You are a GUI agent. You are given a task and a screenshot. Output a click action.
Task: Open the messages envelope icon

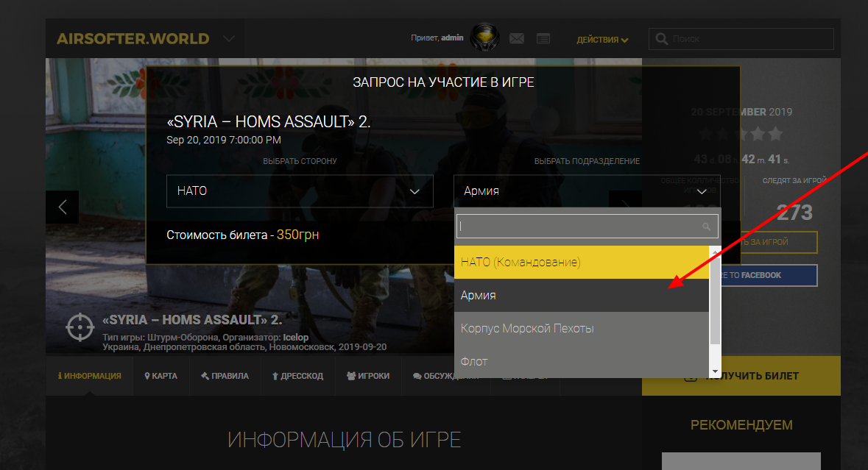517,38
